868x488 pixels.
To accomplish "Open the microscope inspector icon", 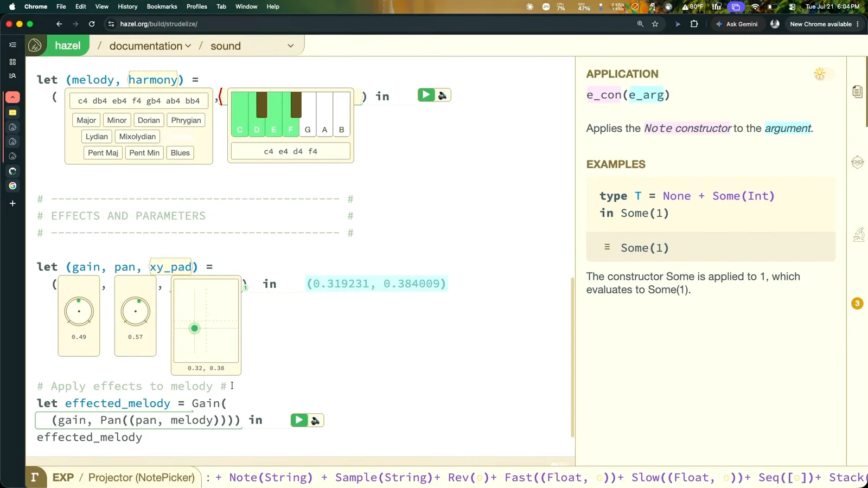I will (858, 234).
